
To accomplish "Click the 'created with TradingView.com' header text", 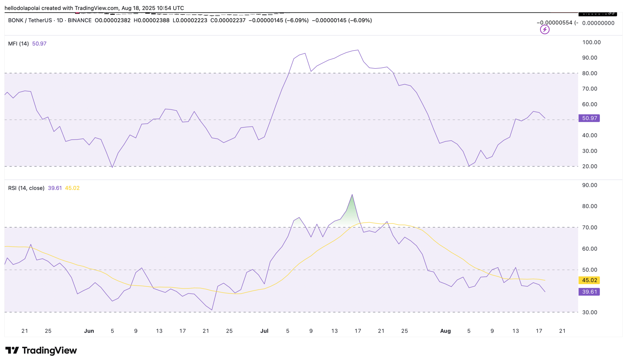I will tap(80, 8).
